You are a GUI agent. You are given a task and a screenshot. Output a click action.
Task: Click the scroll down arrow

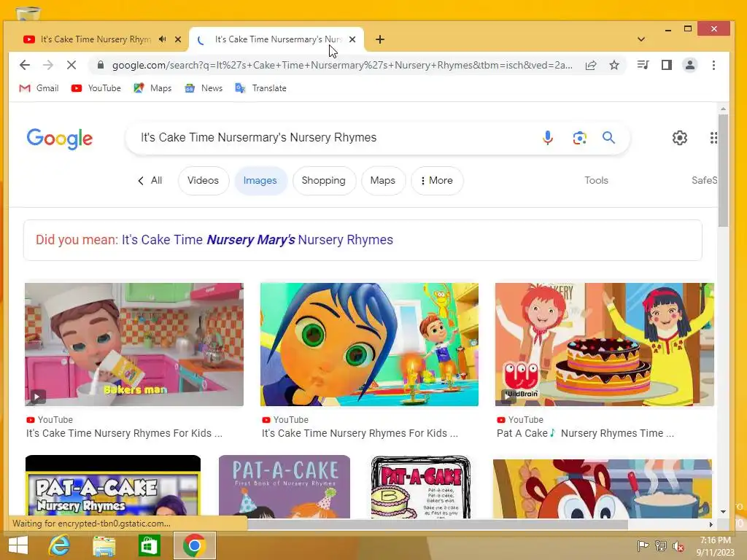pos(723,512)
